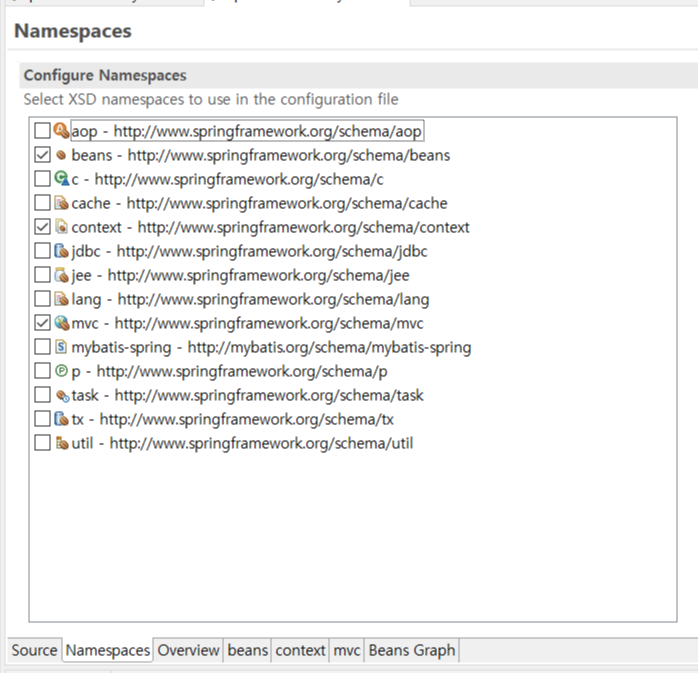Click the context namespace icon

click(x=61, y=227)
